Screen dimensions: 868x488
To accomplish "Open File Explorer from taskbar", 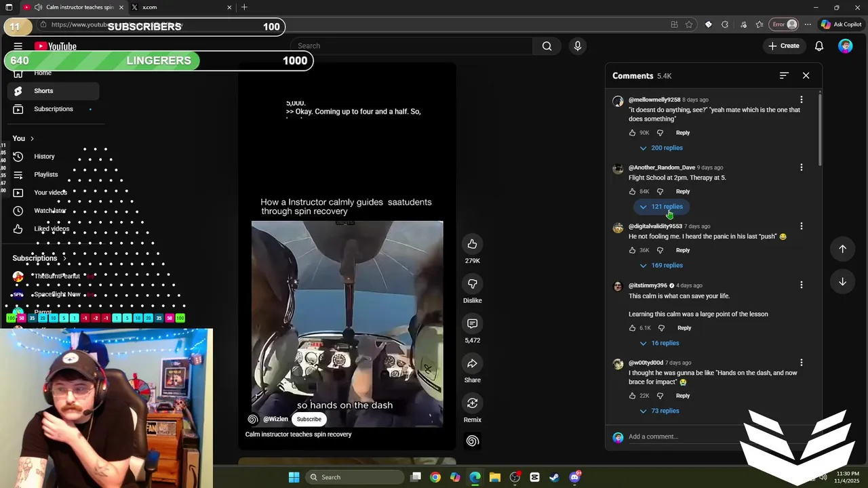I will pyautogui.click(x=495, y=477).
